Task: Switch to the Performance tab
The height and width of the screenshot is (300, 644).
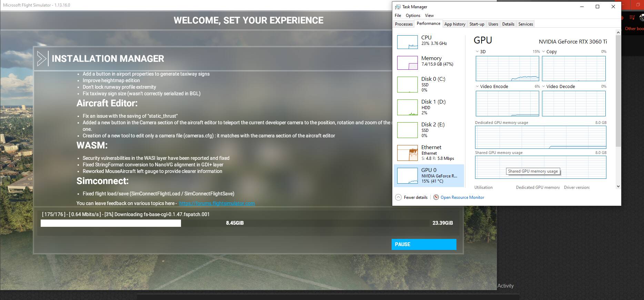Action: (x=428, y=23)
